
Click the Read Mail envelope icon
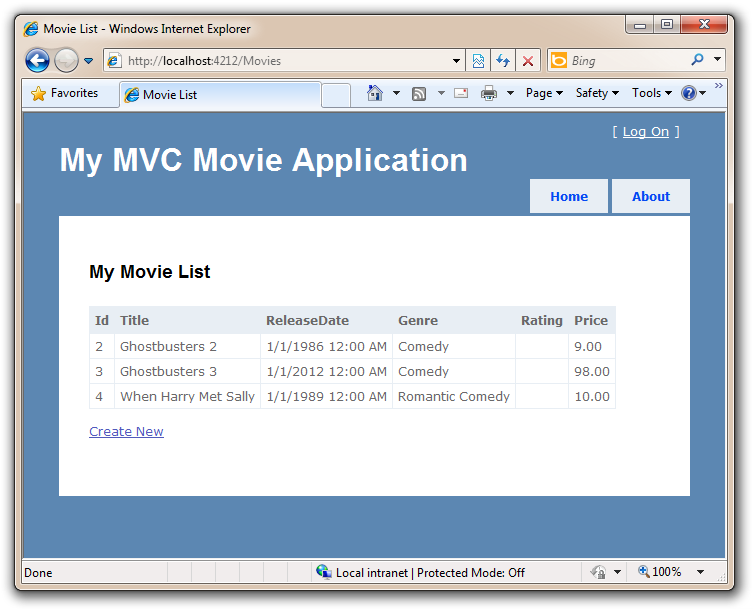pyautogui.click(x=461, y=93)
